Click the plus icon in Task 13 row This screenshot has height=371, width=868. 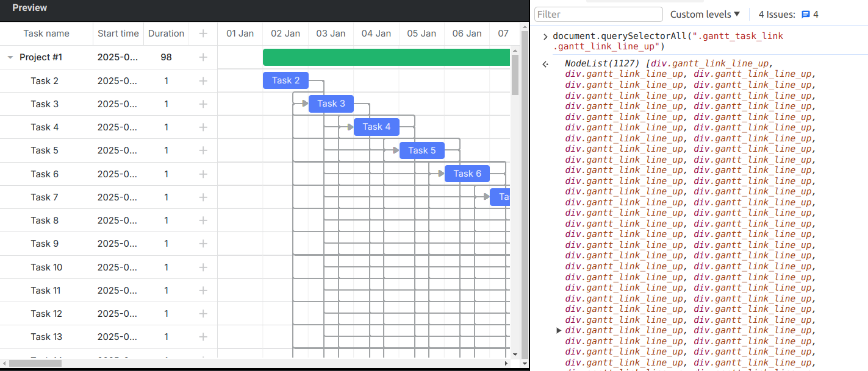coord(203,337)
